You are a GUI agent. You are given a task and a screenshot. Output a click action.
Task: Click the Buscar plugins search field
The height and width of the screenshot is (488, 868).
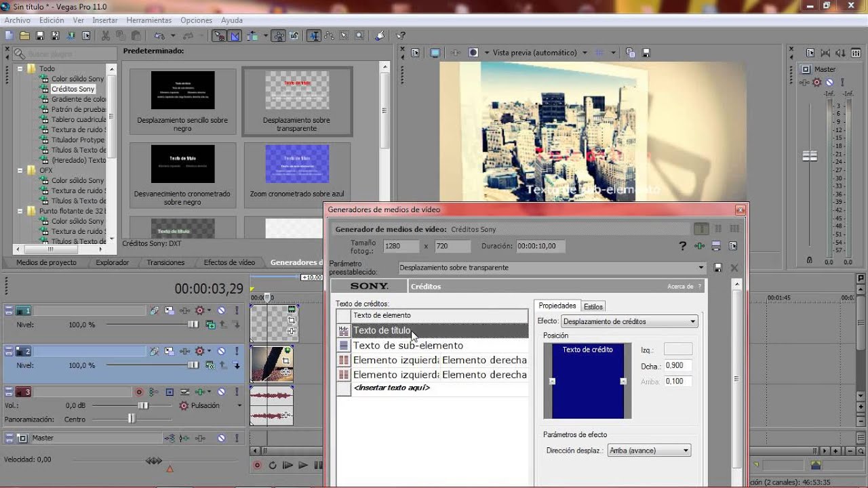[64, 54]
